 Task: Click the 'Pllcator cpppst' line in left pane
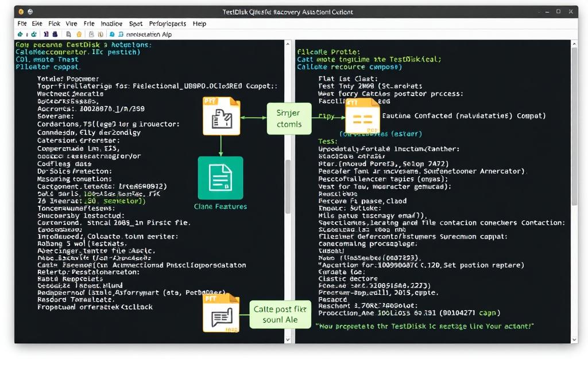tap(48, 67)
